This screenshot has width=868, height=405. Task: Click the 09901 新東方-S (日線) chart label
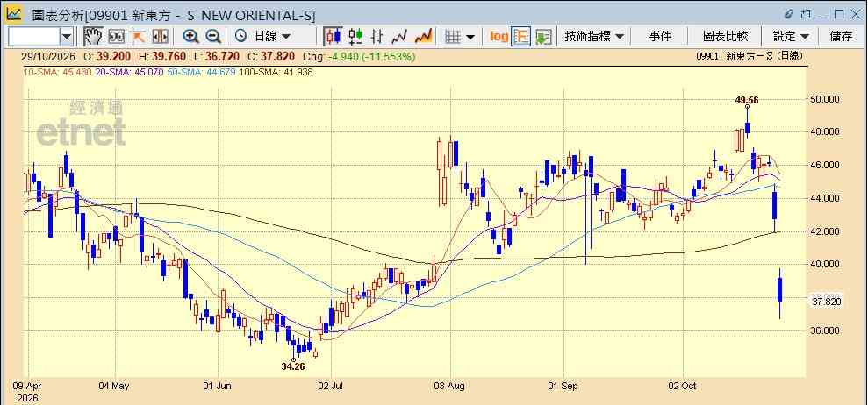(750, 56)
